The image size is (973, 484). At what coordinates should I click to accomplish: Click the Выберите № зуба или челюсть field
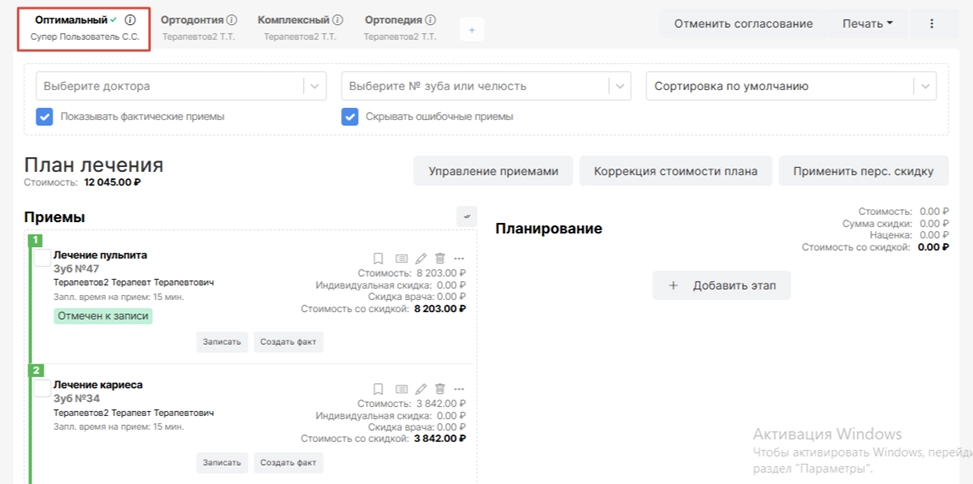[x=475, y=86]
